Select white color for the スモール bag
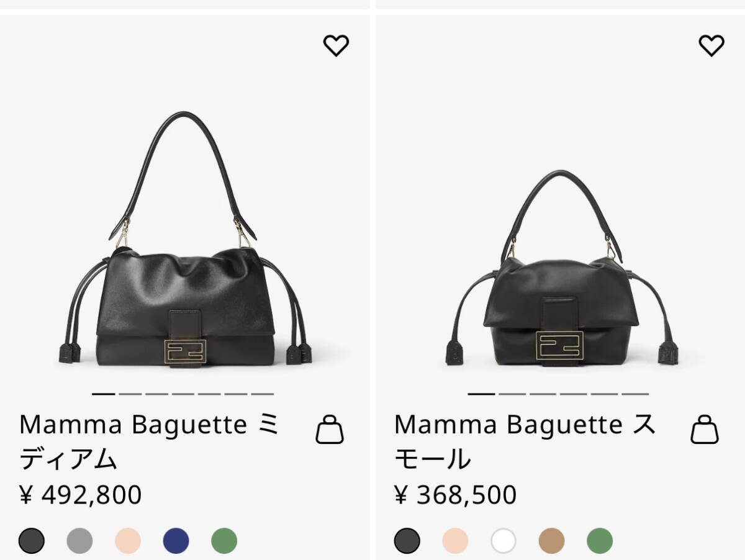 pyautogui.click(x=503, y=541)
